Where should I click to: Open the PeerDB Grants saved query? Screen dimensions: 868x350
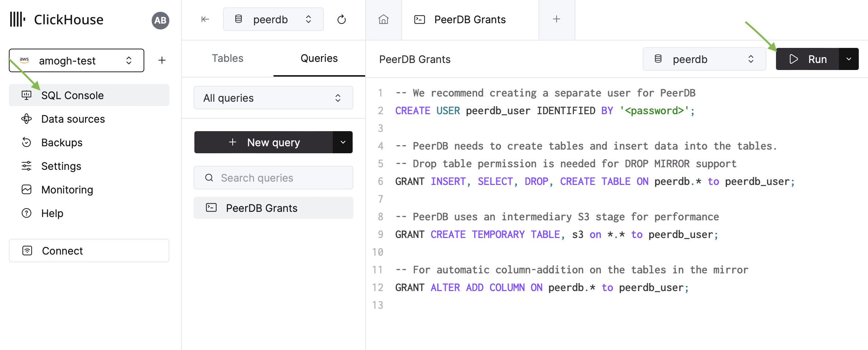[273, 208]
